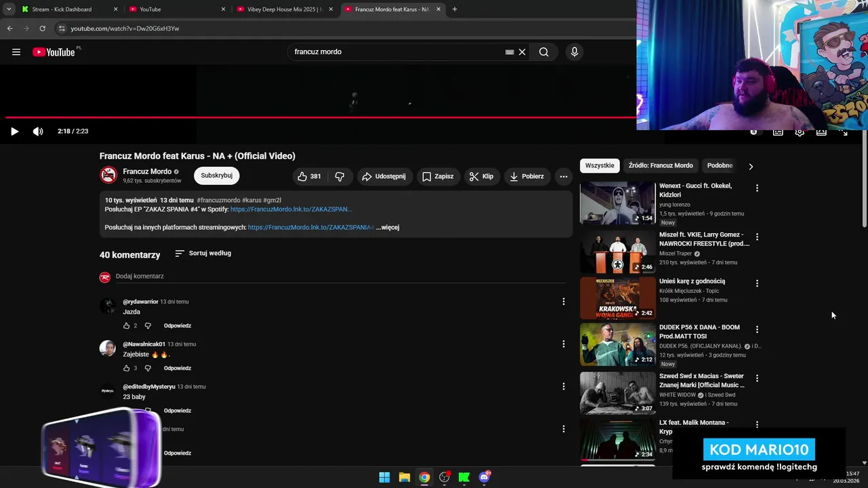The height and width of the screenshot is (488, 868).
Task: Open options for Wenext - Gucci video
Action: pyautogui.click(x=757, y=188)
